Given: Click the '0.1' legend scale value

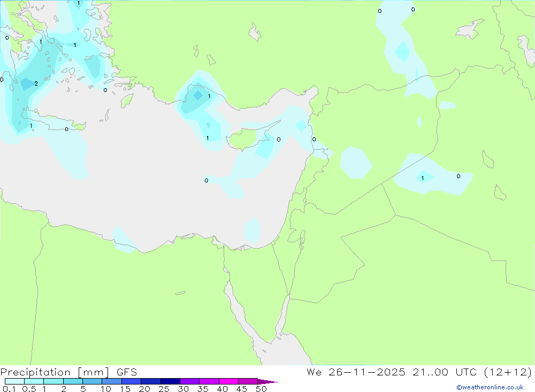Looking at the screenshot, I should (x=9, y=389).
